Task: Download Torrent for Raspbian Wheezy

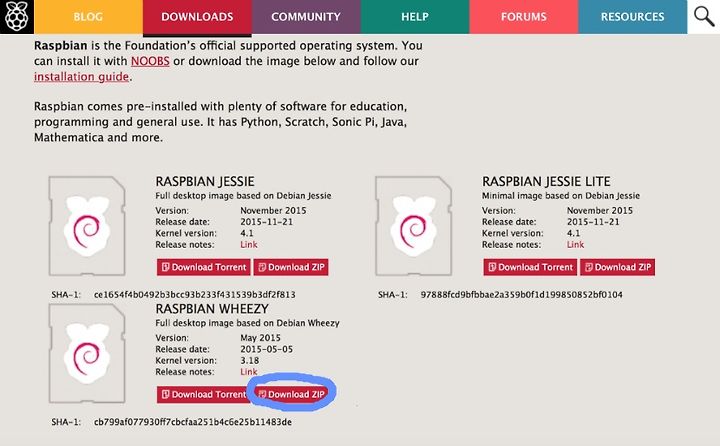Action: 202,395
